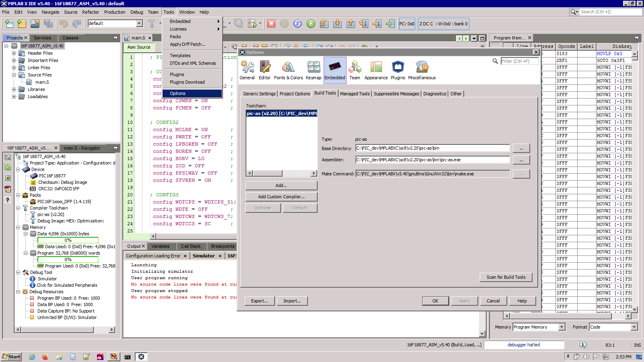Click the red Finish Debugger Session icon
The width and height of the screenshot is (644, 362).
271,24
